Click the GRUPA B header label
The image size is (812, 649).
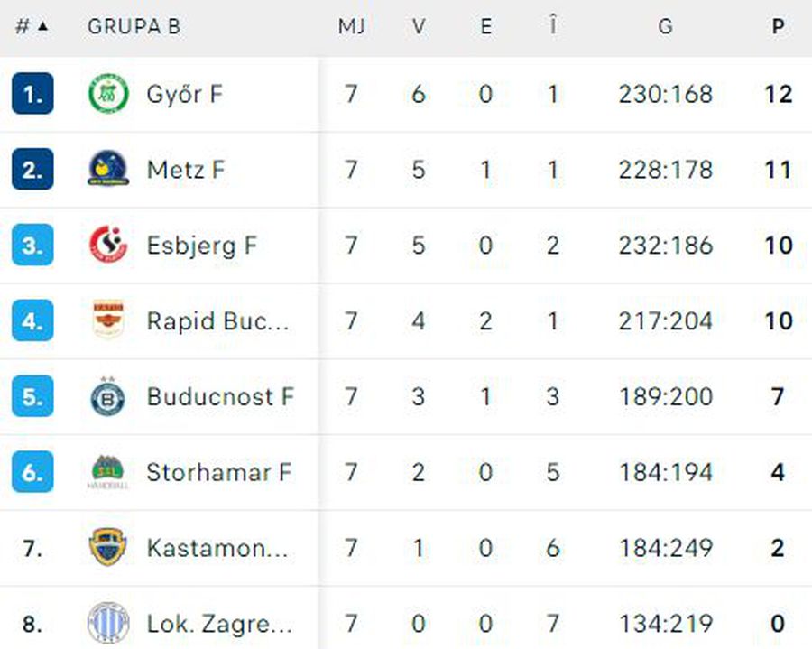(134, 26)
